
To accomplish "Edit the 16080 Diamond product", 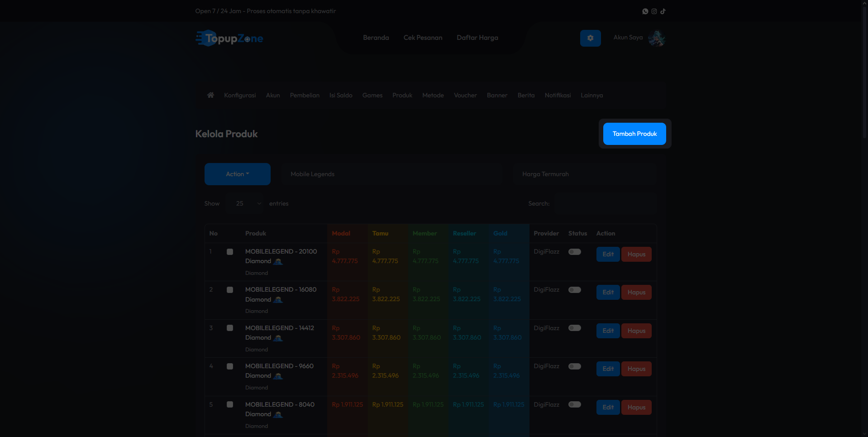I will coord(608,293).
